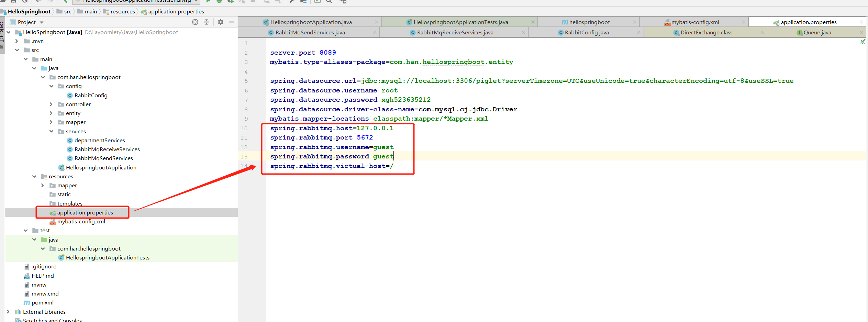The height and width of the screenshot is (322, 868).
Task: Open the Project view type dropdown
Action: (42, 22)
